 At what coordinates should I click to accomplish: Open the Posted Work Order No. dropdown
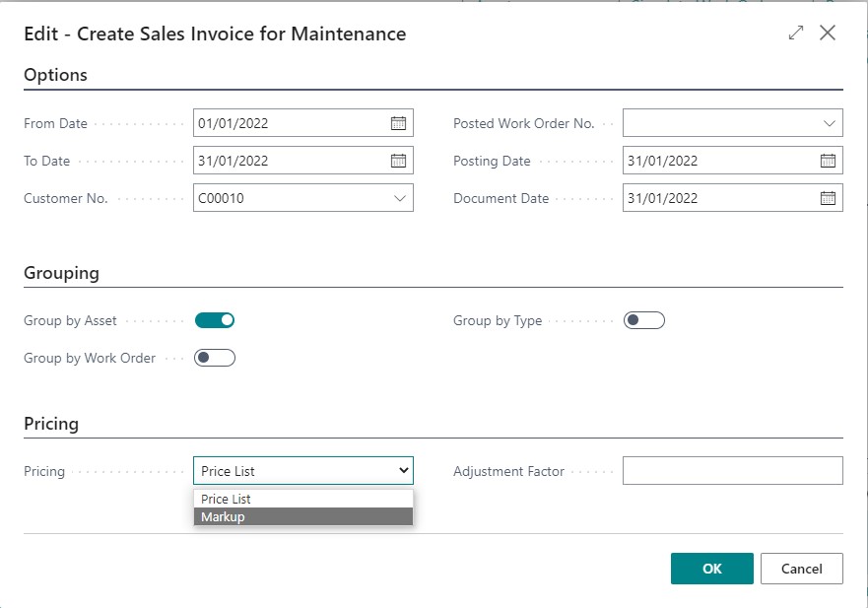click(x=828, y=122)
